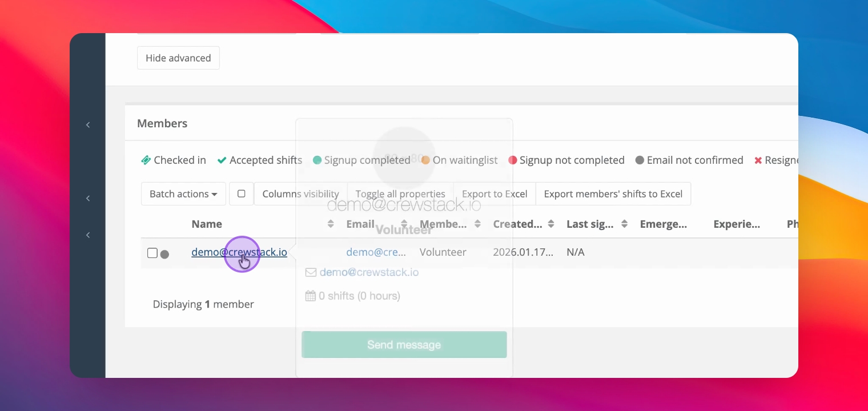Click the Last sig... column sort arrows

[x=624, y=224]
